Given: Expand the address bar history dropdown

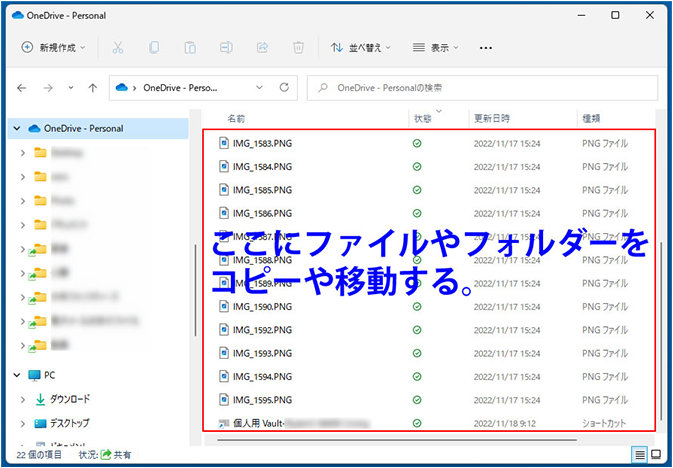Looking at the screenshot, I should click(x=259, y=88).
